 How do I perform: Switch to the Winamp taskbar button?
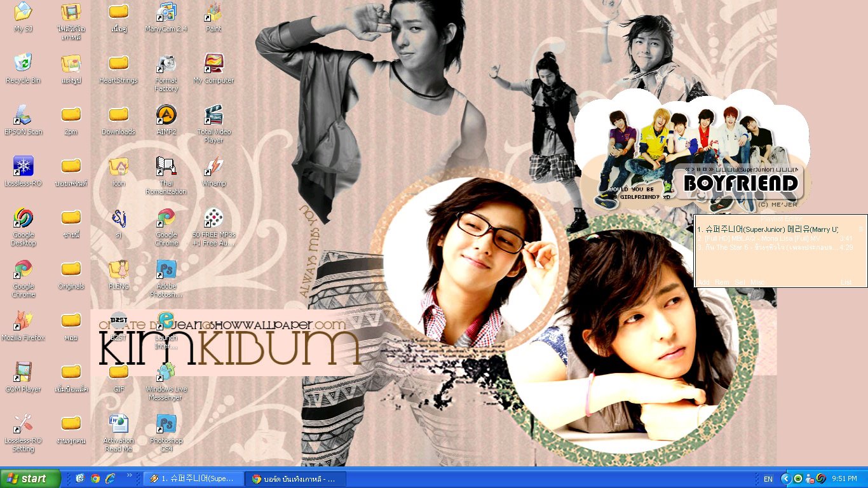(x=193, y=478)
